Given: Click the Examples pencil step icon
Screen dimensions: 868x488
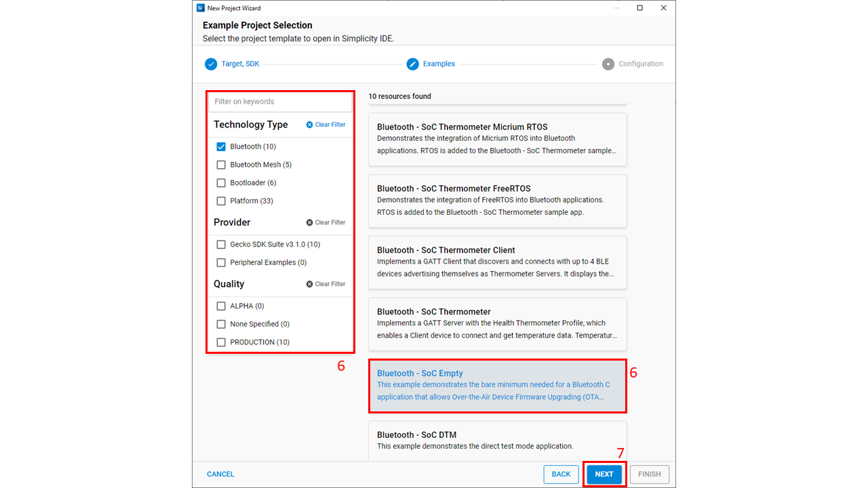Looking at the screenshot, I should [413, 64].
